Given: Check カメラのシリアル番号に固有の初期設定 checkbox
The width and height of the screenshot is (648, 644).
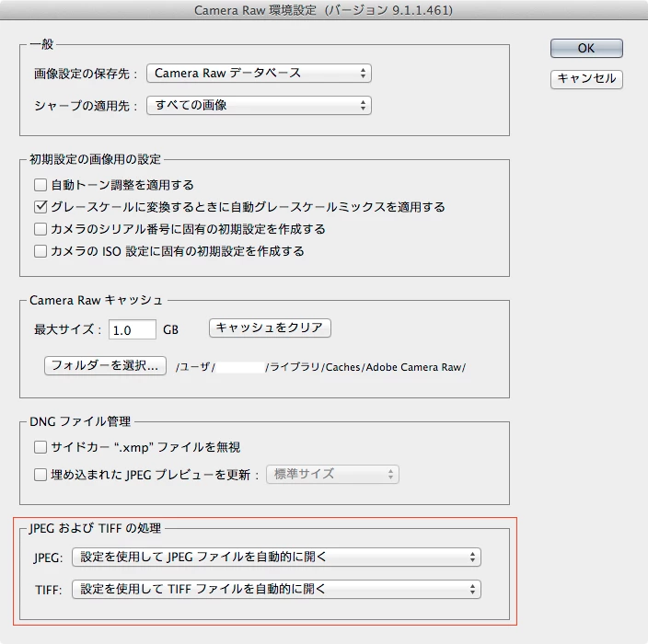Looking at the screenshot, I should [x=40, y=229].
